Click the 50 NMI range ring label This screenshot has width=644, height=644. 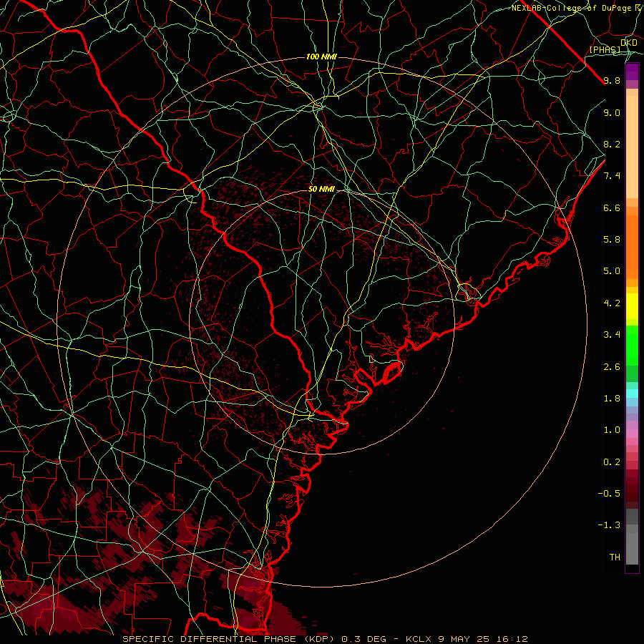[321, 190]
